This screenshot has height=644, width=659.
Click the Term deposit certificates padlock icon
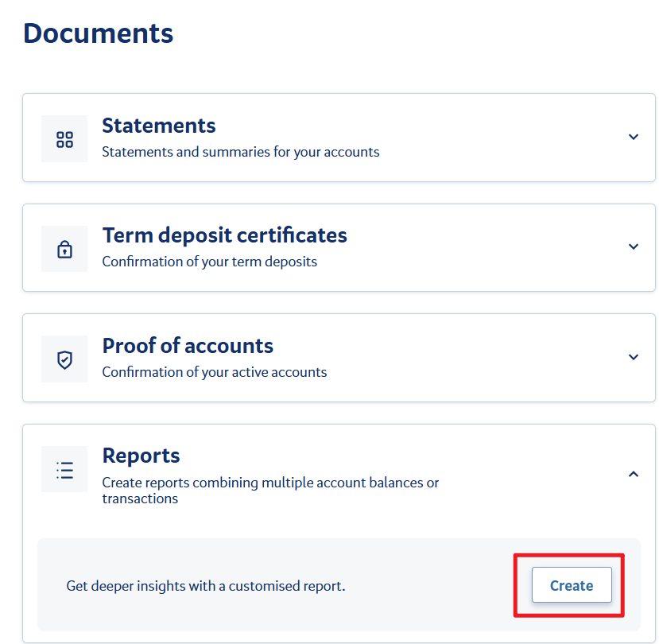(x=64, y=250)
